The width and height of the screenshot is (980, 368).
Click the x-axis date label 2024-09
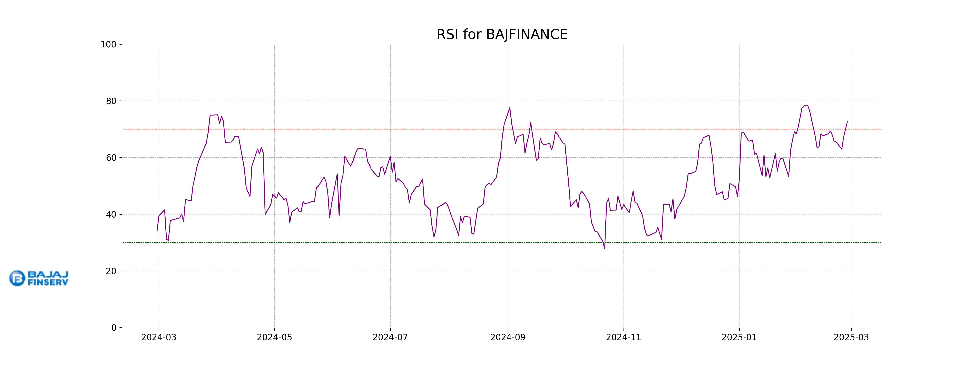508,338
